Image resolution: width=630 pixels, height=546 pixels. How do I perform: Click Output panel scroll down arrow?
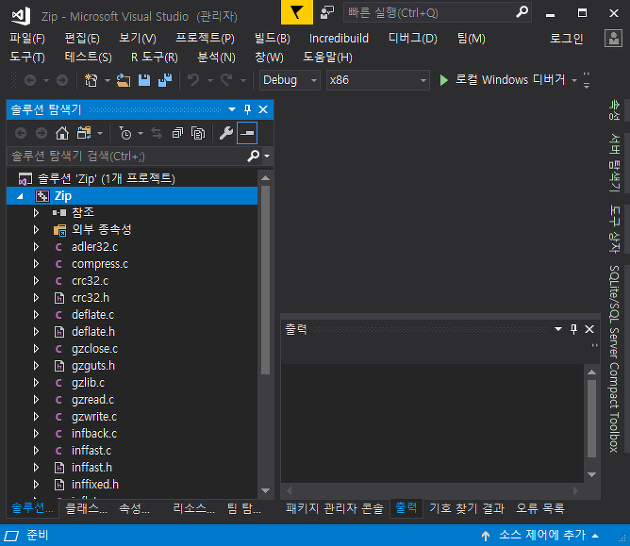[x=591, y=474]
